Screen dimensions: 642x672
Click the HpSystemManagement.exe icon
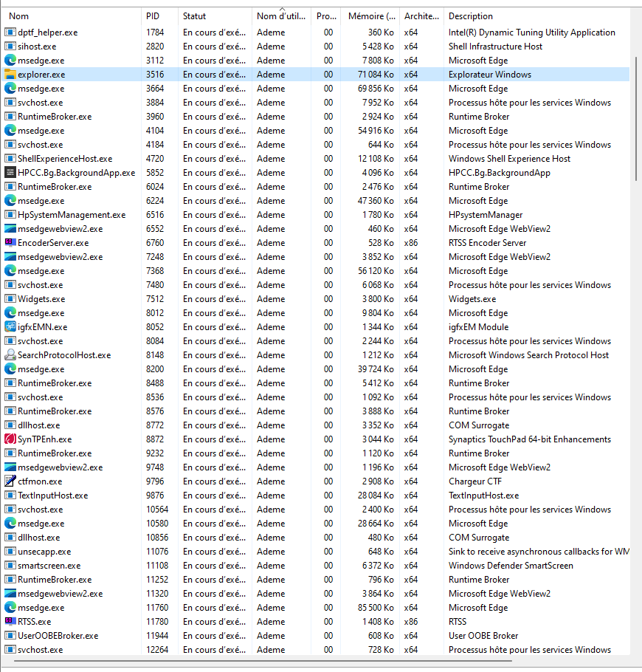pyautogui.click(x=10, y=215)
